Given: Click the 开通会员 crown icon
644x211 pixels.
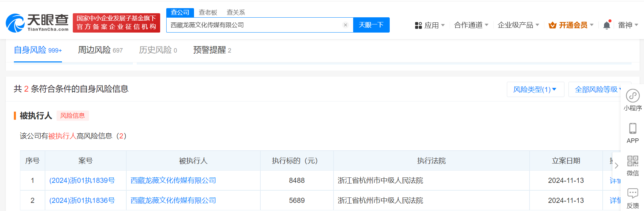Looking at the screenshot, I should [x=553, y=25].
